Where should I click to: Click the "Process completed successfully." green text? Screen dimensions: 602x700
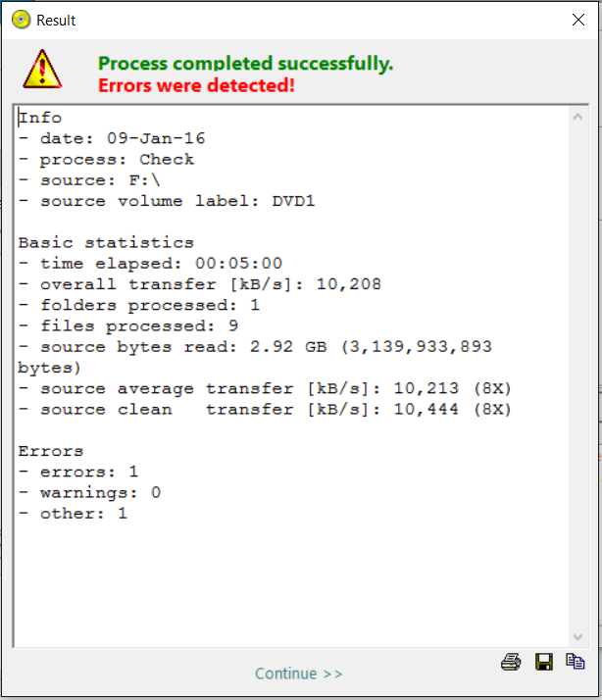point(245,64)
